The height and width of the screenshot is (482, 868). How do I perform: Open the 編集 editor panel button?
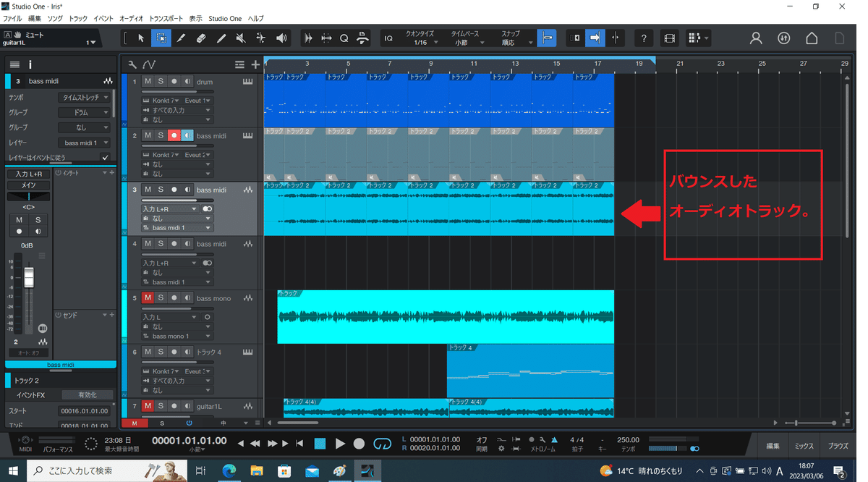pyautogui.click(x=773, y=447)
